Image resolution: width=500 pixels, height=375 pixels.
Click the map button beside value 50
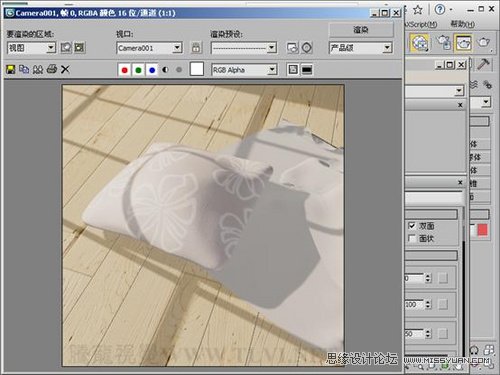coord(443,333)
